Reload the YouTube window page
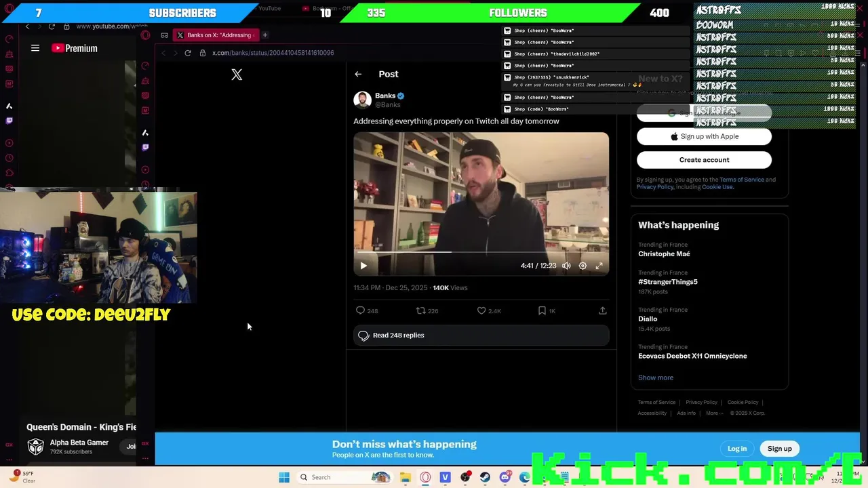The width and height of the screenshot is (868, 488). coord(52,26)
